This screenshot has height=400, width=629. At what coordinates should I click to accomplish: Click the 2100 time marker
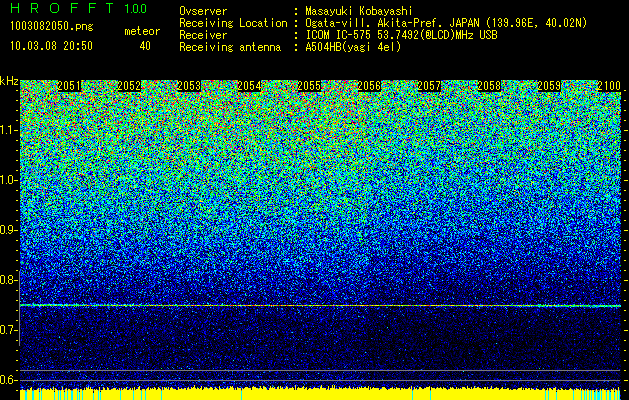point(609,86)
